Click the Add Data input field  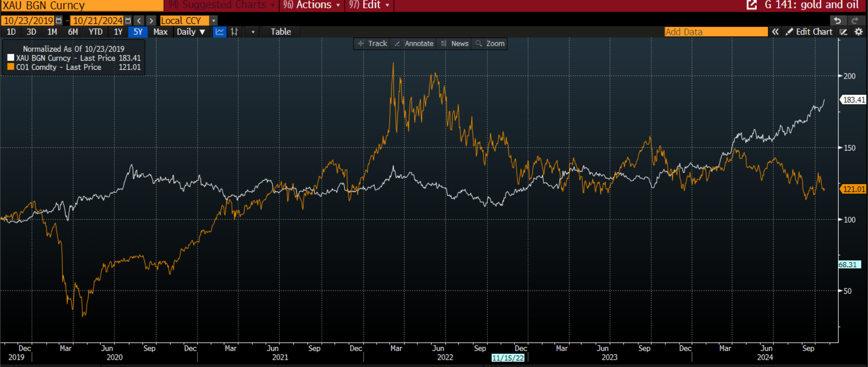(716, 32)
